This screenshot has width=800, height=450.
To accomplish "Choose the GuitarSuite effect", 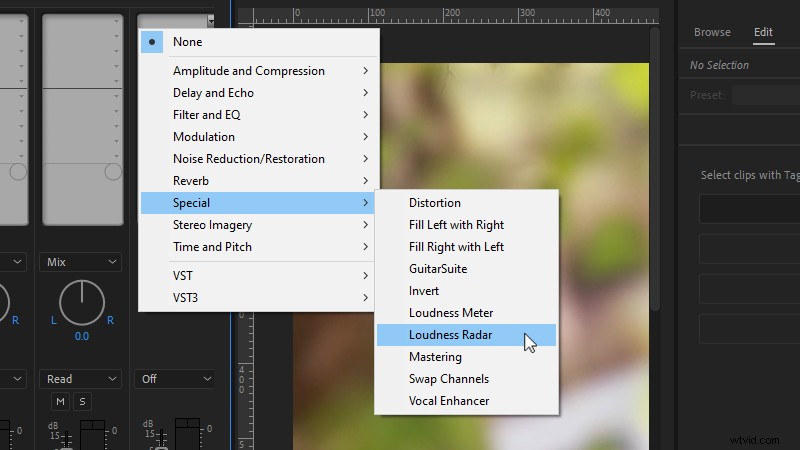I will [x=466, y=269].
